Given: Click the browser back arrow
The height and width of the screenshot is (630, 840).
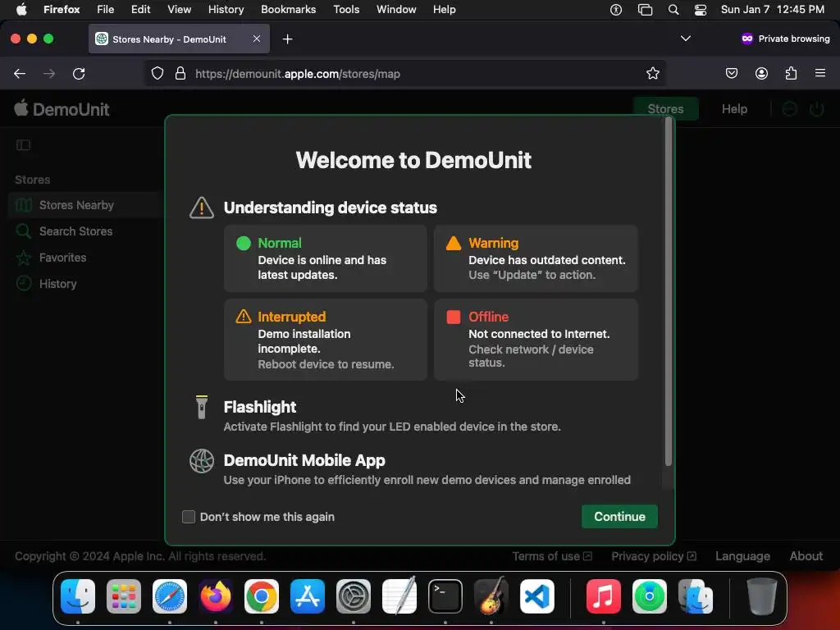Looking at the screenshot, I should pos(20,74).
